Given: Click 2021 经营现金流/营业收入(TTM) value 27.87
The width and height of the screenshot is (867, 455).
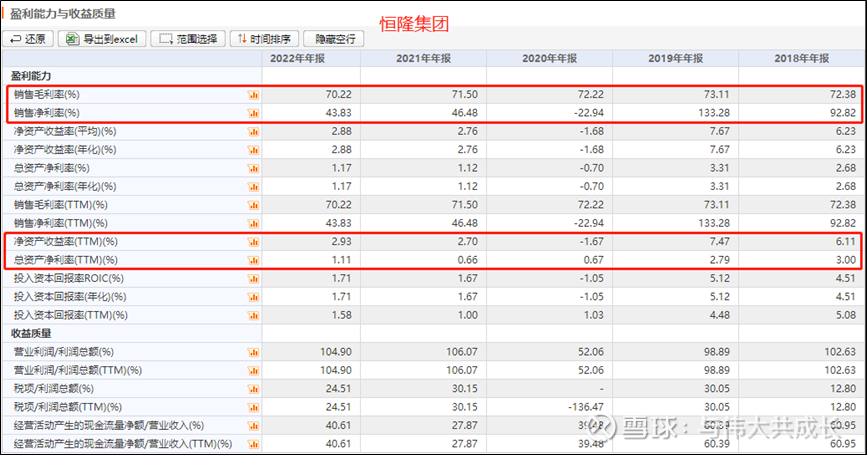Looking at the screenshot, I should [x=464, y=444].
